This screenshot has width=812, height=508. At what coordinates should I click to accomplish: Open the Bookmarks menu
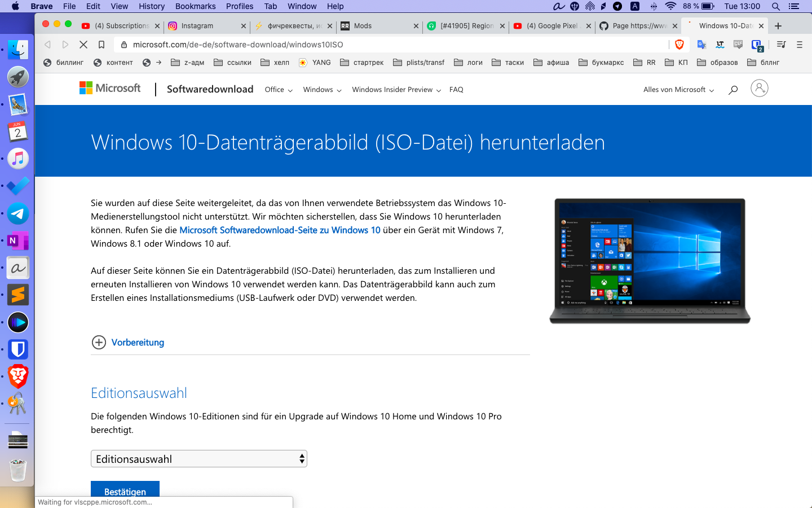[x=196, y=6]
